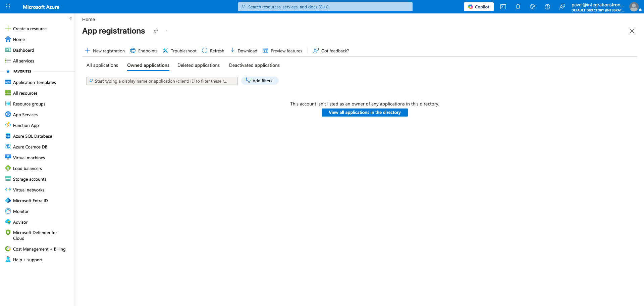Open Cloud Shell from the top bar
This screenshot has height=306, width=644.
[x=503, y=7]
